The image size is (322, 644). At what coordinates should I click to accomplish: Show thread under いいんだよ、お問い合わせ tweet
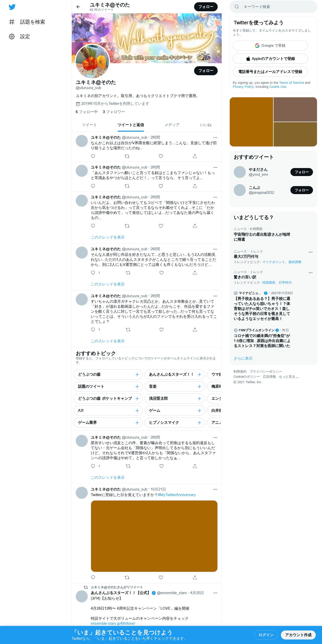coord(108,237)
